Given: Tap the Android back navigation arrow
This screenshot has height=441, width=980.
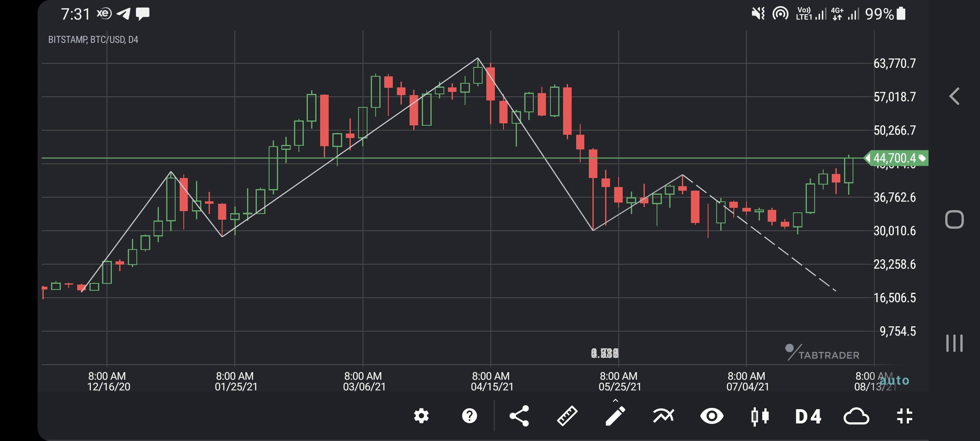Looking at the screenshot, I should click(954, 96).
